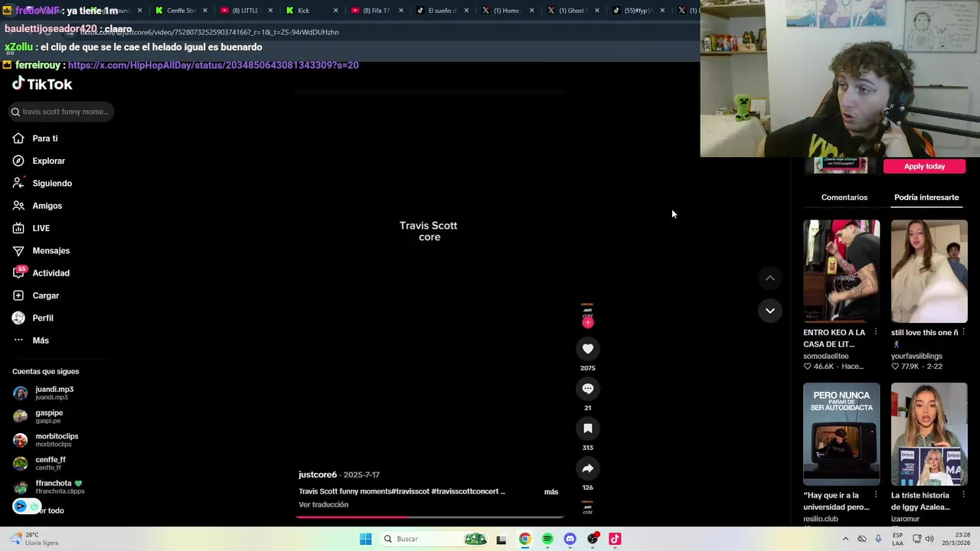Click the Cargar plus icon
The image size is (980, 551).
tap(18, 295)
